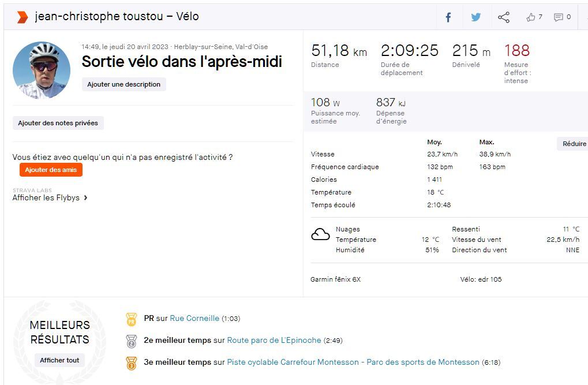Click the orange Strava chevron logo
Screen dimensions: 588x385
pyautogui.click(x=22, y=17)
